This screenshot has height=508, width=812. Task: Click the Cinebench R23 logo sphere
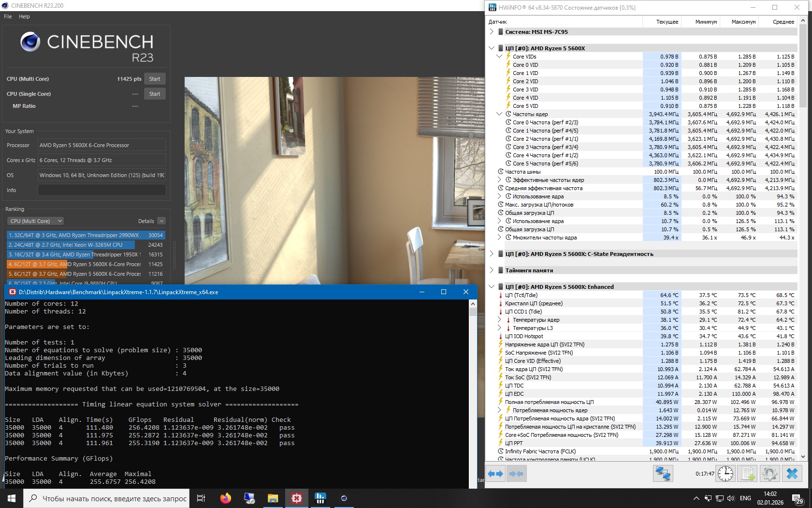click(30, 42)
